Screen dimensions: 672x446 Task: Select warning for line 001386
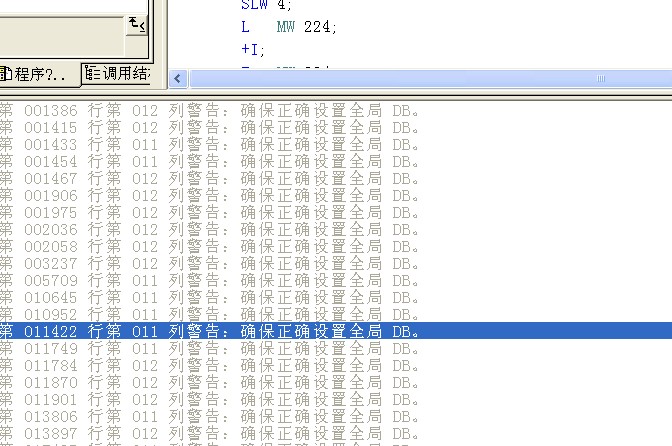click(336, 111)
